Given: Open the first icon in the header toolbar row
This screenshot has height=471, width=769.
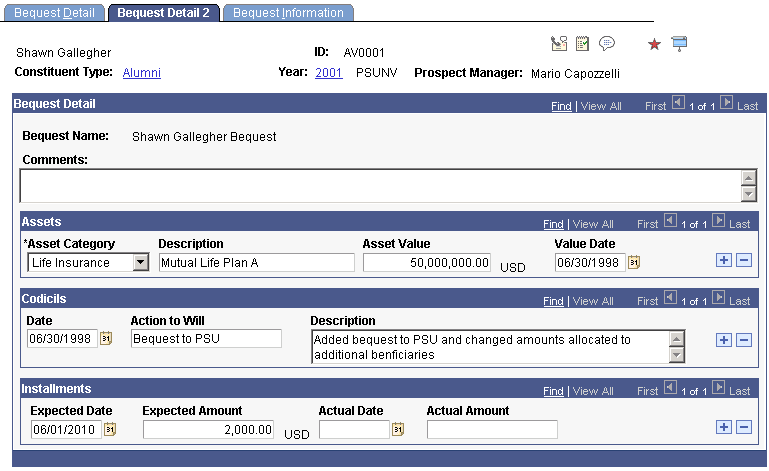Looking at the screenshot, I should [559, 44].
